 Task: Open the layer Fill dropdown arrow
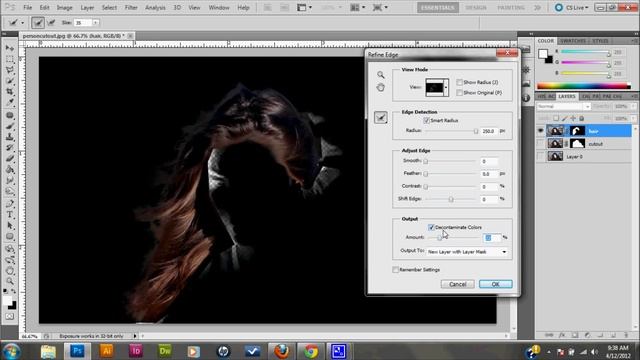point(633,118)
